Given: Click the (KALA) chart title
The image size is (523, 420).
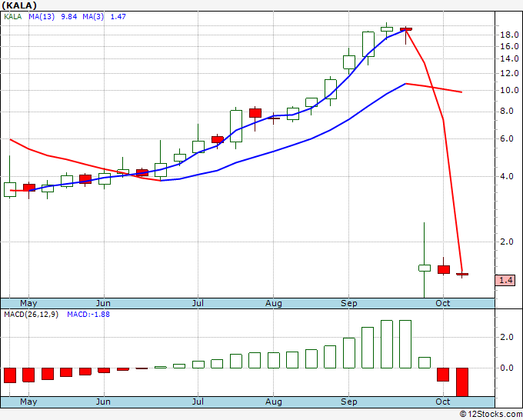Looking at the screenshot, I should point(19,5).
